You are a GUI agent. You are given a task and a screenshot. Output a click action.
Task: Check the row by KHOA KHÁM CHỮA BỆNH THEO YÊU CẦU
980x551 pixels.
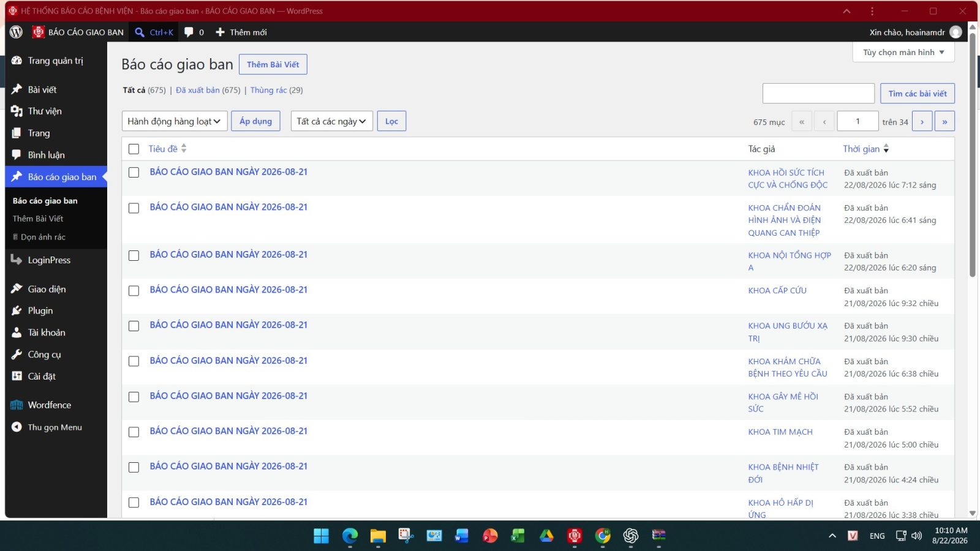(x=134, y=361)
